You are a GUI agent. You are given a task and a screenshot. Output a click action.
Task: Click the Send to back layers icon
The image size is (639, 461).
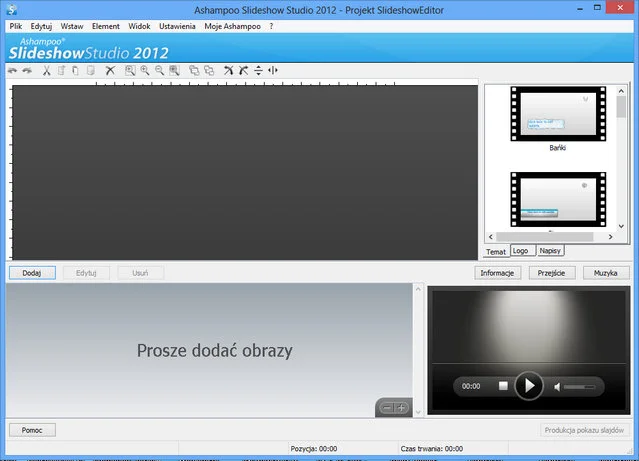coord(209,71)
